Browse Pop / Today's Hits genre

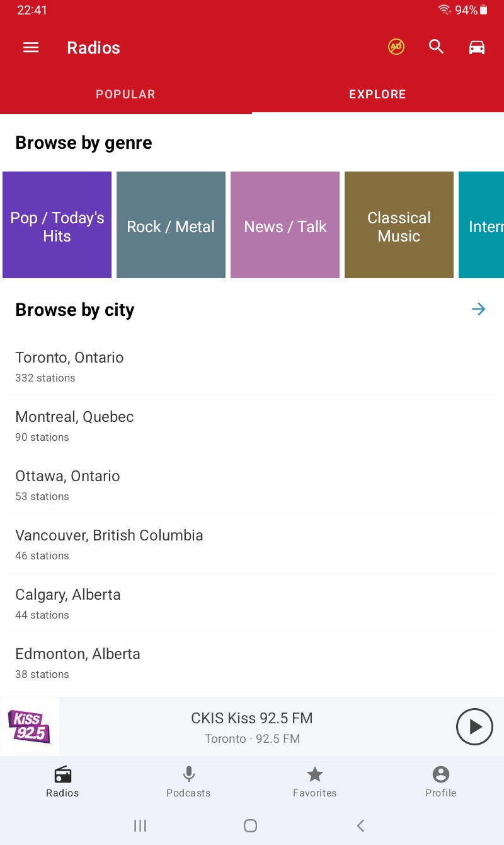(57, 225)
